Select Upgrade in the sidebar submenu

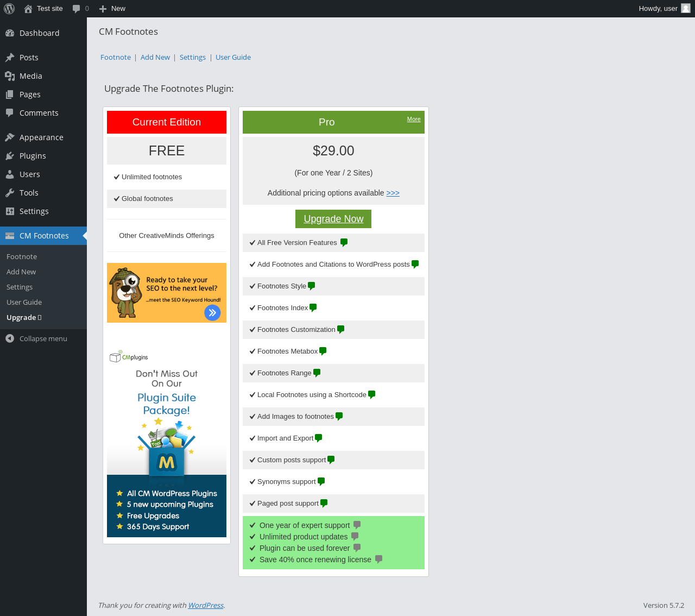(24, 318)
